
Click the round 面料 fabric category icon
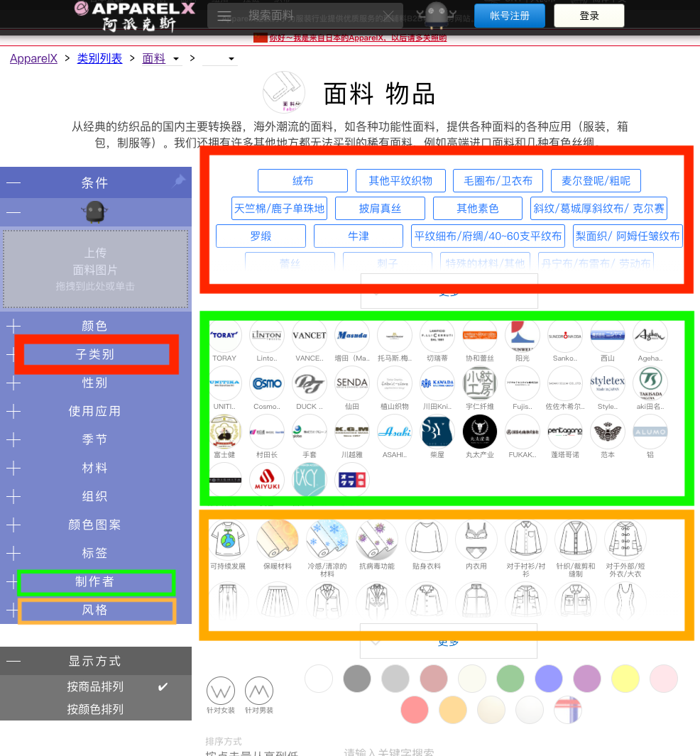pyautogui.click(x=284, y=92)
